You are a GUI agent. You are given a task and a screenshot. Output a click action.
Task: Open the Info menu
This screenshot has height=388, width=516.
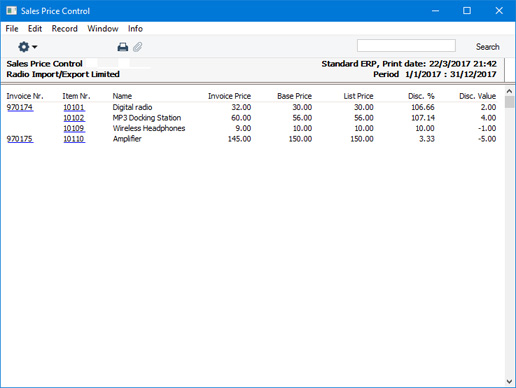(x=135, y=29)
